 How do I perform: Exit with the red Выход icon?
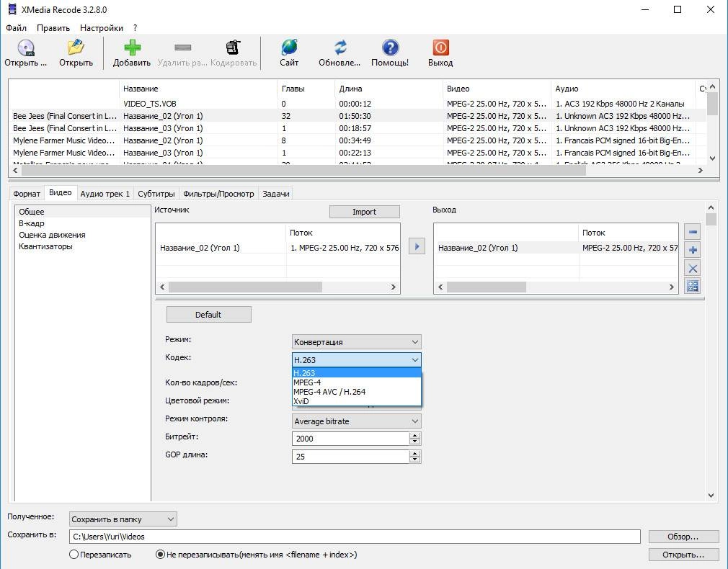[440, 48]
